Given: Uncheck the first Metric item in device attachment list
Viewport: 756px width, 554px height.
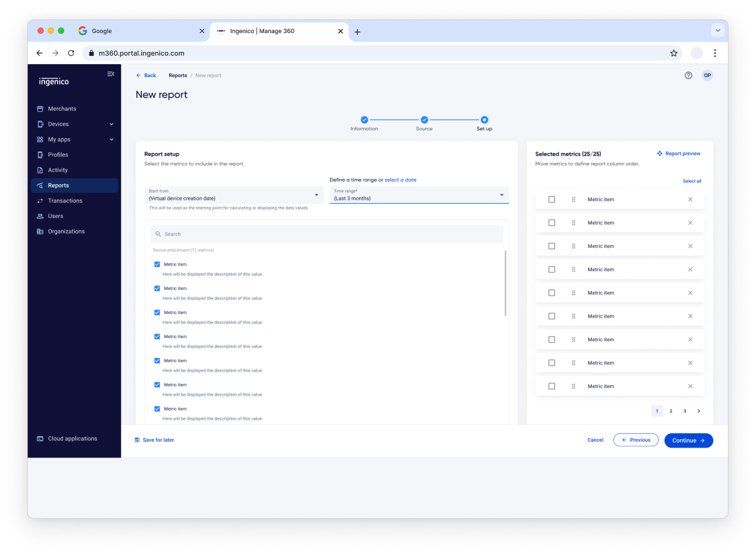Looking at the screenshot, I should [157, 264].
